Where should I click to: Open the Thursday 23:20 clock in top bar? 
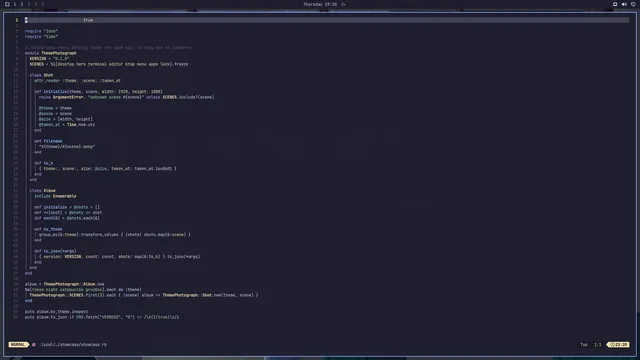point(320,4)
